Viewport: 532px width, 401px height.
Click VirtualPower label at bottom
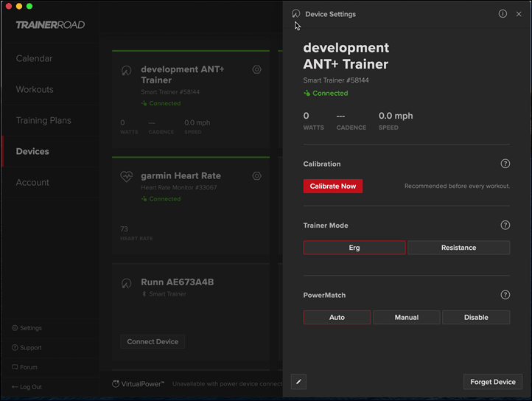[x=142, y=384]
